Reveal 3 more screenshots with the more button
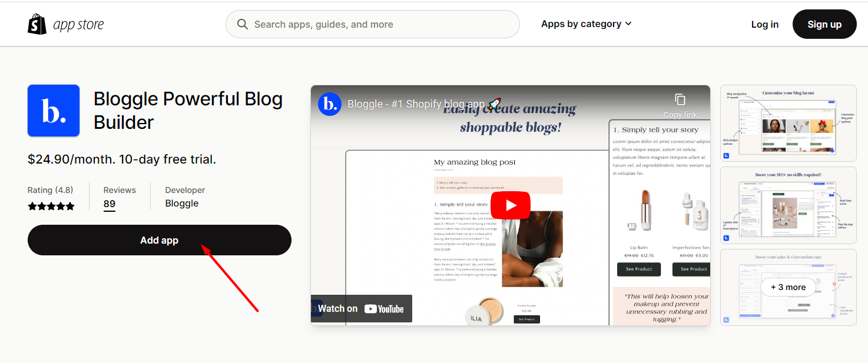The width and height of the screenshot is (868, 363). tap(788, 287)
